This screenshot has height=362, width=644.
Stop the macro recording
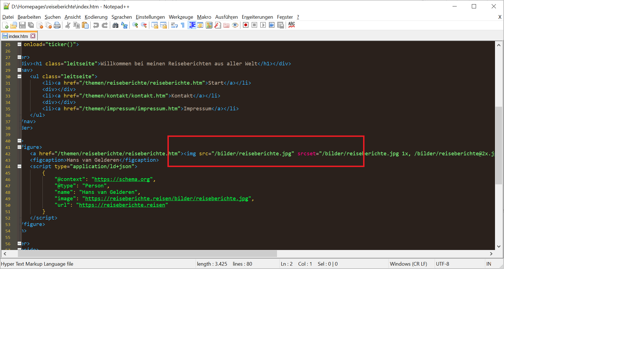pos(254,25)
